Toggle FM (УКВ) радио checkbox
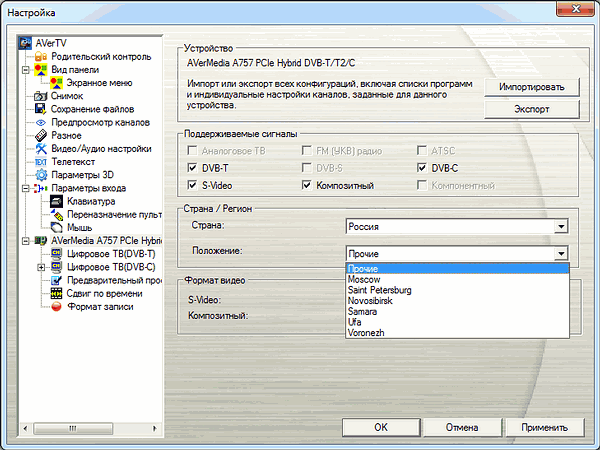This screenshot has width=600, height=450. coord(307,150)
